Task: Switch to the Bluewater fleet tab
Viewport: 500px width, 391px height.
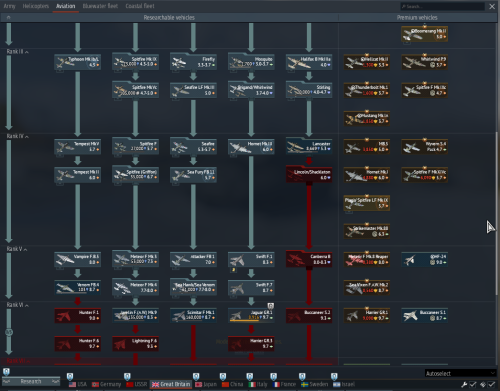Action: click(100, 6)
